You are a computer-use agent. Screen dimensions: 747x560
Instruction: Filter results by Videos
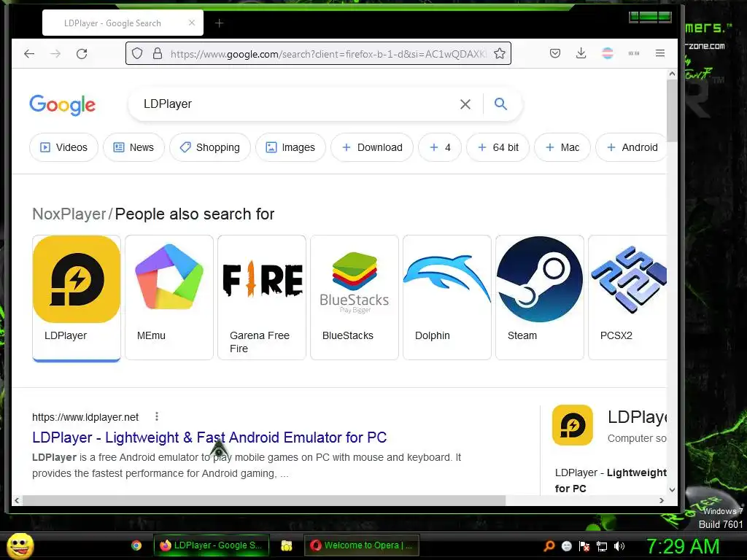[64, 147]
